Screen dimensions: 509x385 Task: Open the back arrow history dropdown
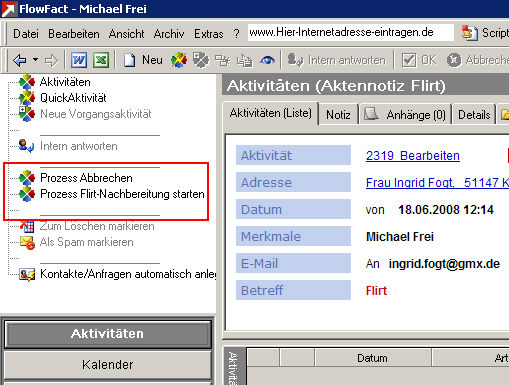(35, 60)
